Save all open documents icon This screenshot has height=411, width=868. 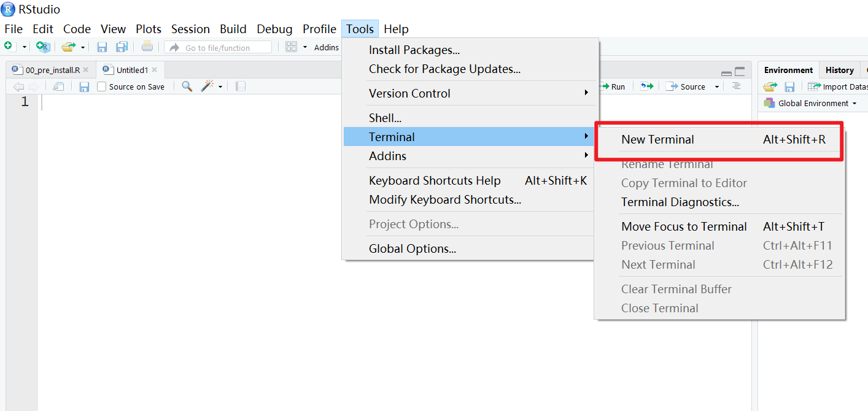(x=122, y=47)
